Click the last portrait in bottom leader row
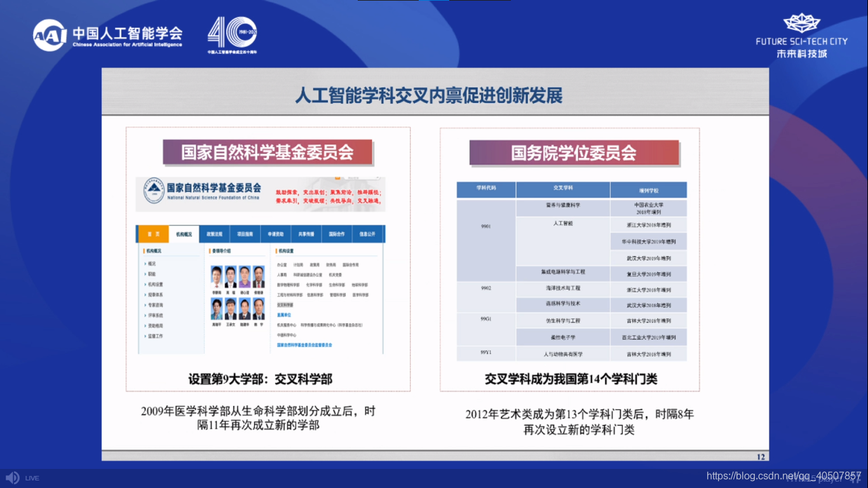Image resolution: width=868 pixels, height=488 pixels. point(259,309)
